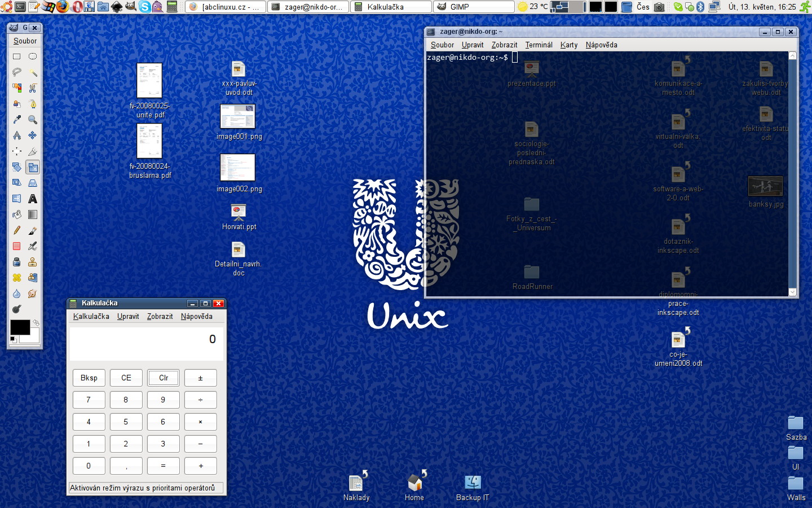Image resolution: width=812 pixels, height=508 pixels.
Task: Open Nápověda menu in calculator window
Action: [x=196, y=317]
